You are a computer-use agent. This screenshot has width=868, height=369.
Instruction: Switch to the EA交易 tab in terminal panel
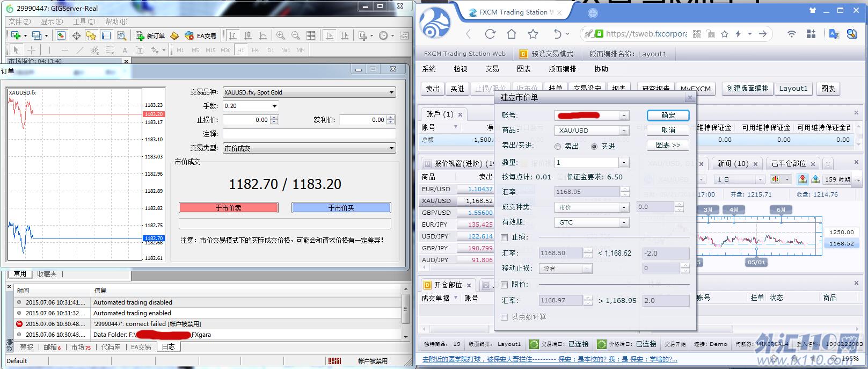pyautogui.click(x=141, y=347)
